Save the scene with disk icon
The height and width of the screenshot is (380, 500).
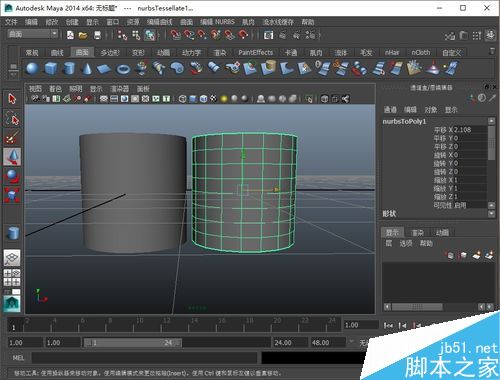(97, 35)
